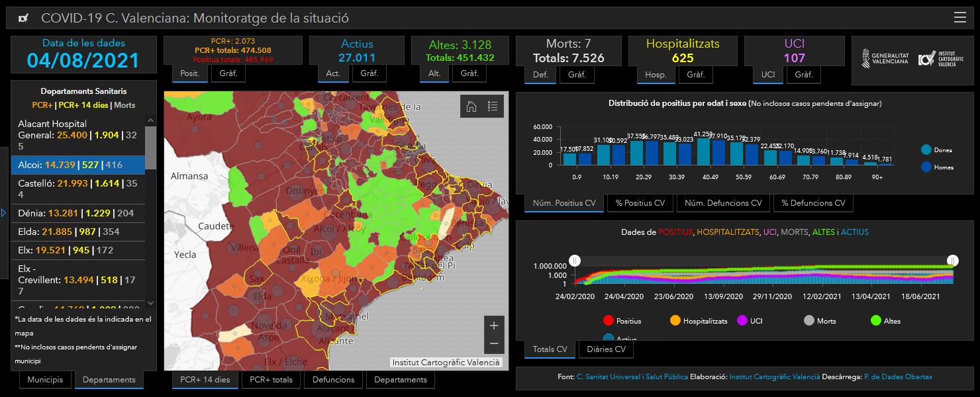The height and width of the screenshot is (397, 980).
Task: Toggle the Positius series in chart legend
Action: click(622, 321)
